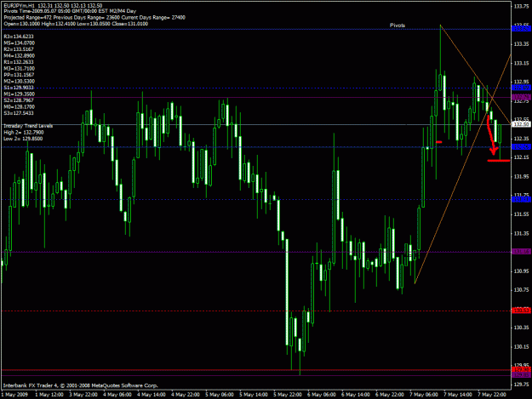Screen dimensions: 532x399
Task: Click the Pivots Time-2009.05.07 info line
Action: [70, 11]
